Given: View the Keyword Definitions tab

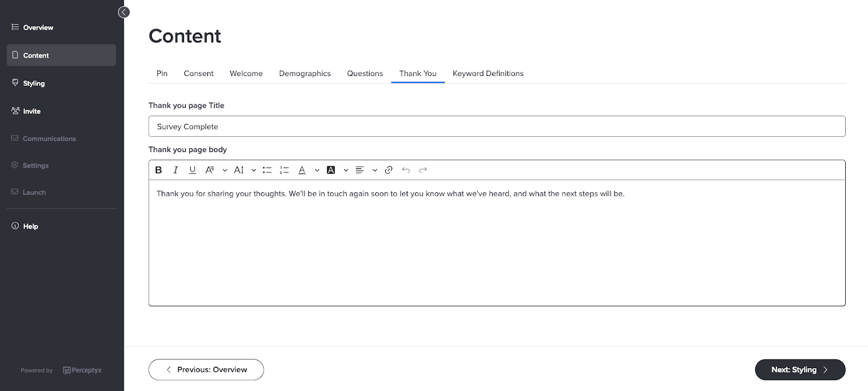Looking at the screenshot, I should pos(488,73).
